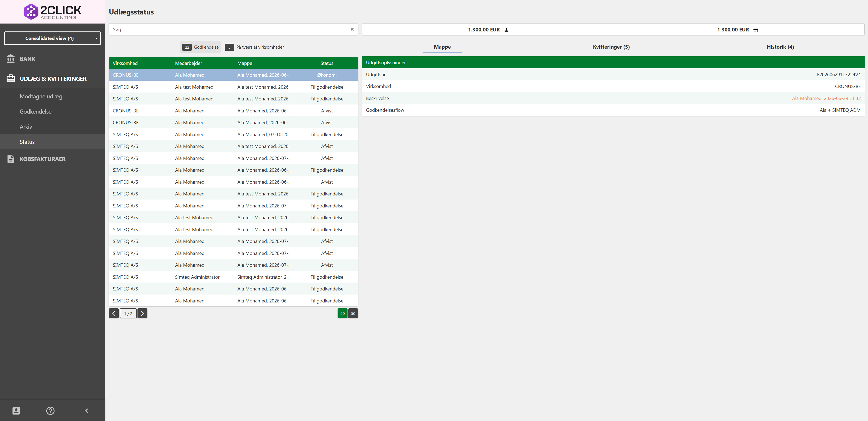Image resolution: width=868 pixels, height=421 pixels.
Task: Toggle the Godkendelse filter with 22 badge
Action: click(x=201, y=47)
